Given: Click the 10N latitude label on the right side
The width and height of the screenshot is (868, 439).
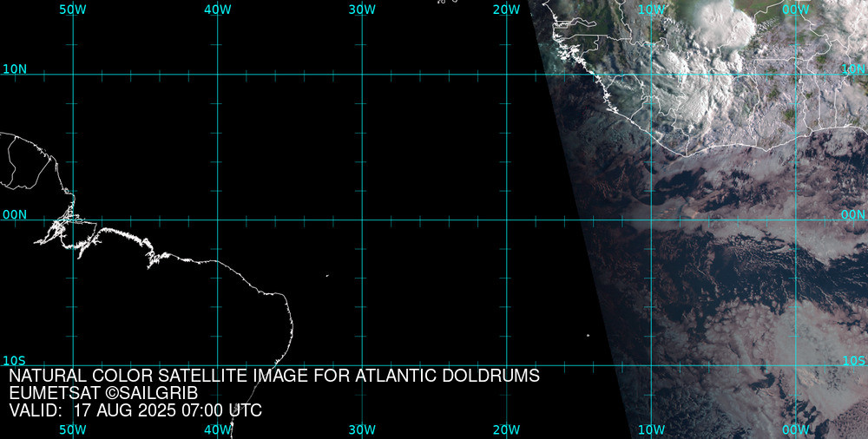Looking at the screenshot, I should pos(853,69).
